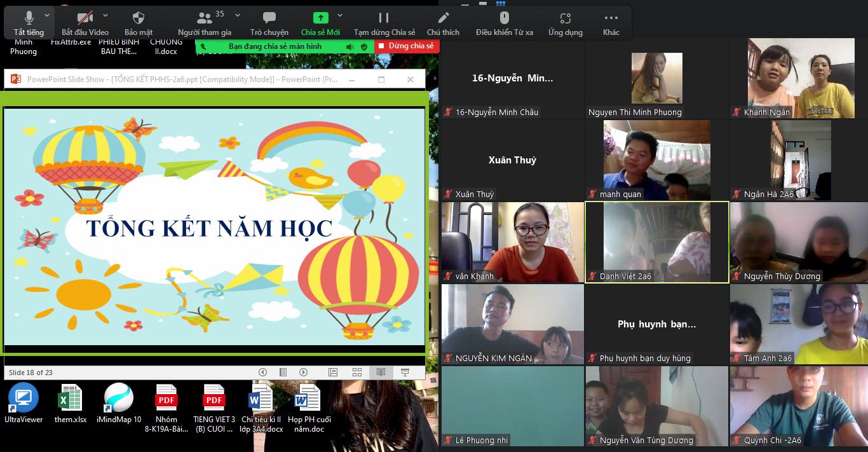868x452 pixels.
Task: Open the Trò chuyện chat panel
Action: tap(269, 23)
